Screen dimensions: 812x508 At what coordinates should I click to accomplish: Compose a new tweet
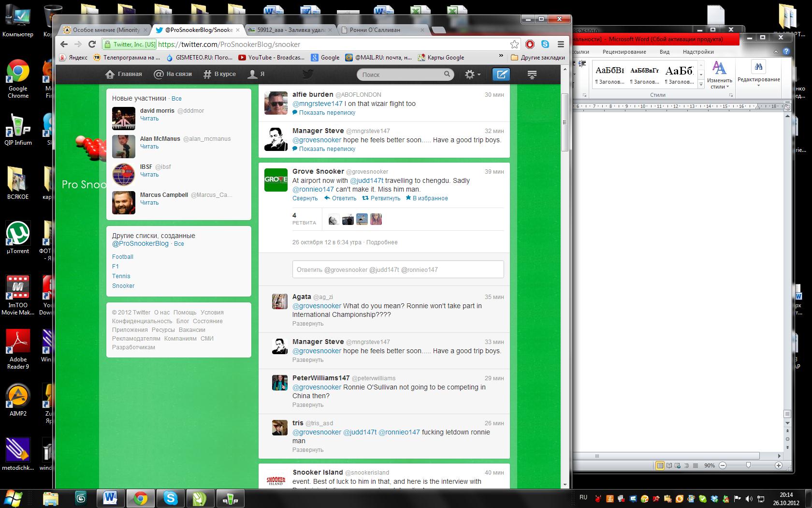point(502,75)
